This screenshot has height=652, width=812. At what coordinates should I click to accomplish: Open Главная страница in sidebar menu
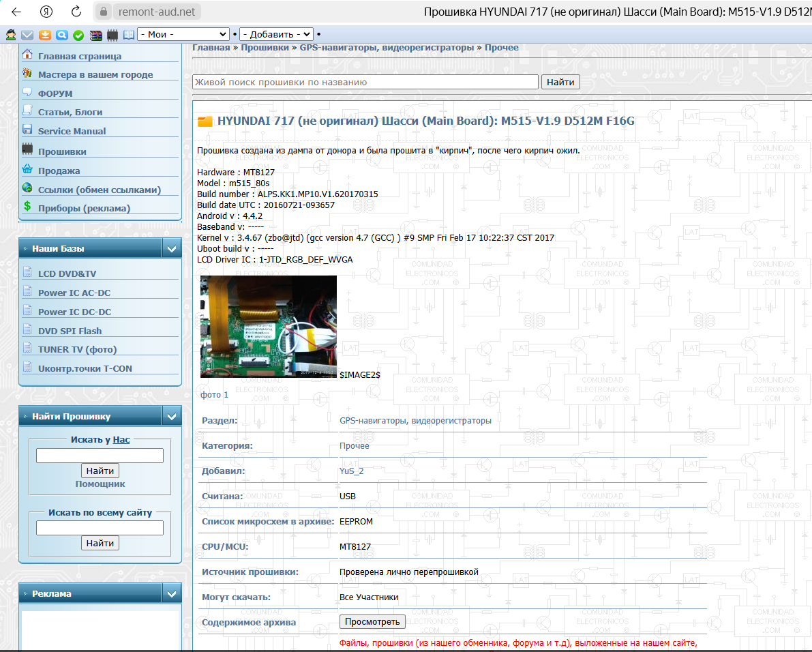[80, 57]
